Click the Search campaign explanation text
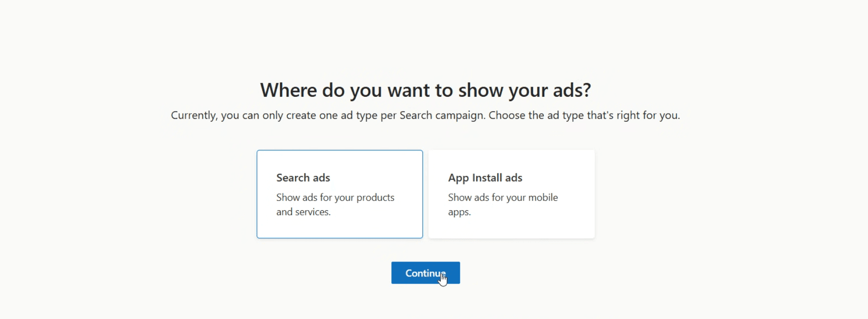The width and height of the screenshot is (868, 319). pyautogui.click(x=425, y=115)
